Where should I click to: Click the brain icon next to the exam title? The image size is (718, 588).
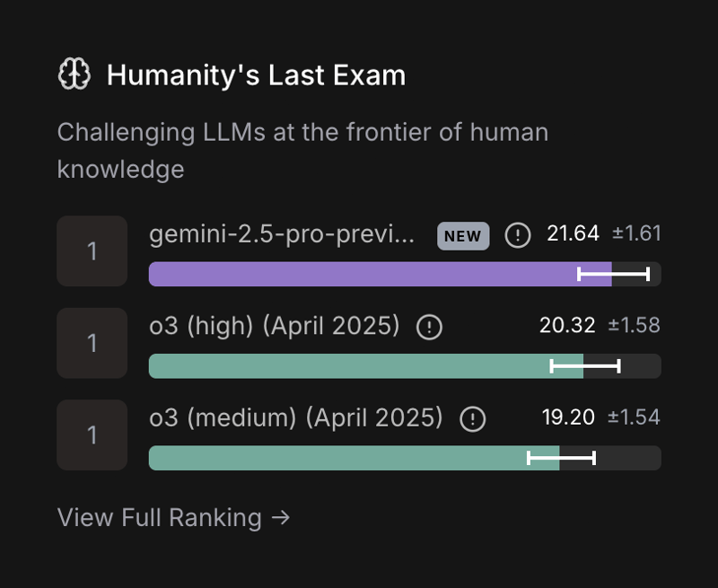75,74
